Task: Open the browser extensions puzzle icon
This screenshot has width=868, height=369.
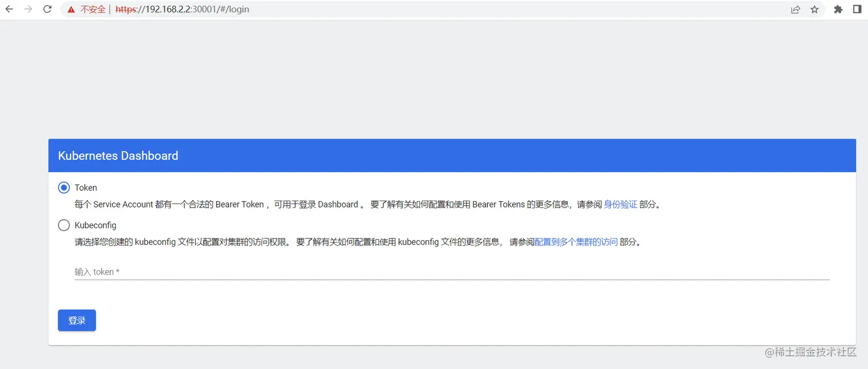Action: [838, 9]
